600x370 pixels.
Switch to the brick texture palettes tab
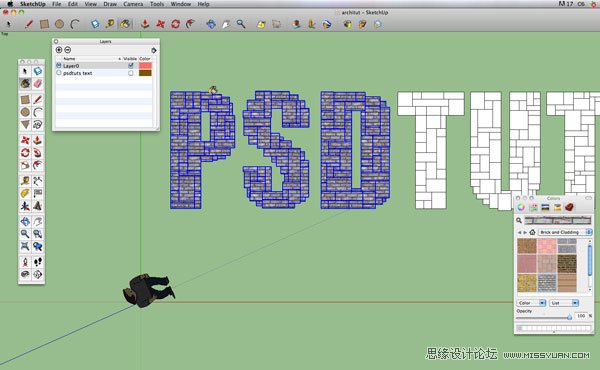coord(570,207)
